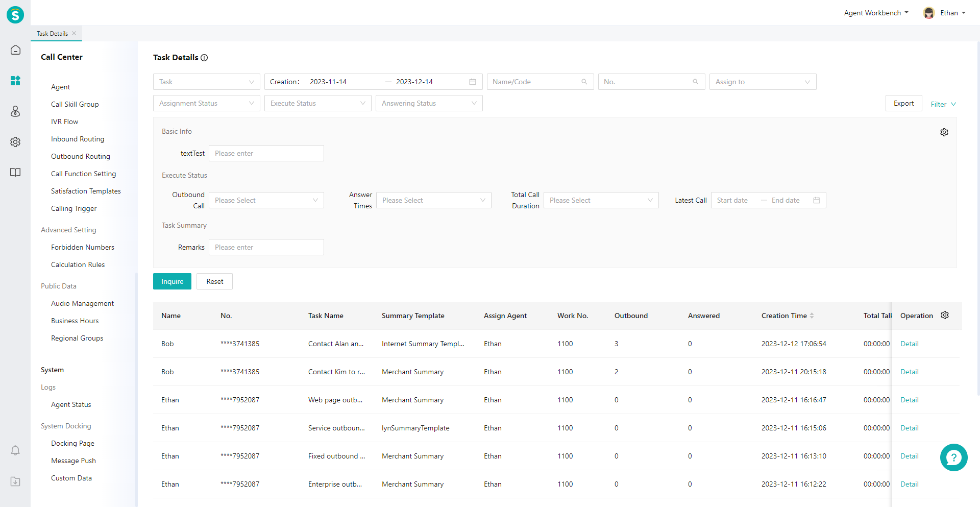Open Detail for Web page outbound task
Screen dimensions: 980x507
tap(909, 400)
